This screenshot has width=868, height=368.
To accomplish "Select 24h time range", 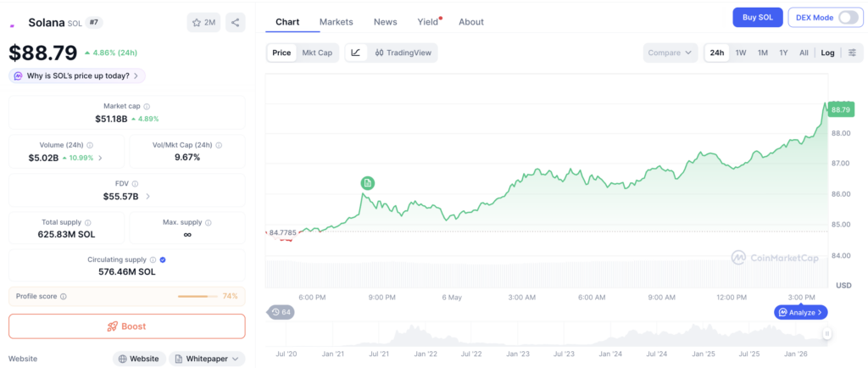I will pos(717,53).
